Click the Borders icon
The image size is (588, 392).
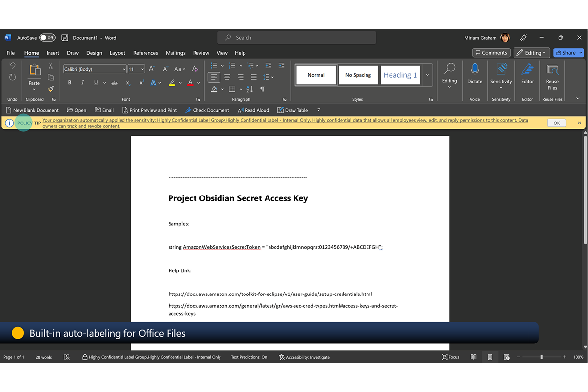click(x=232, y=89)
